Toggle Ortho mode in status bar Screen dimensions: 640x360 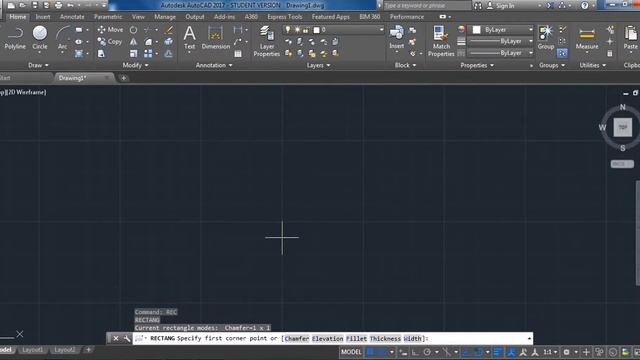click(415, 352)
